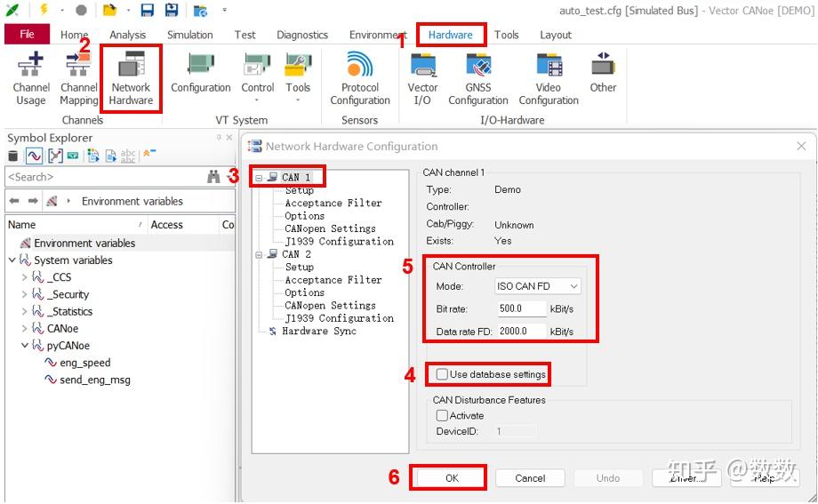Open the Channel Usage tool

31,79
